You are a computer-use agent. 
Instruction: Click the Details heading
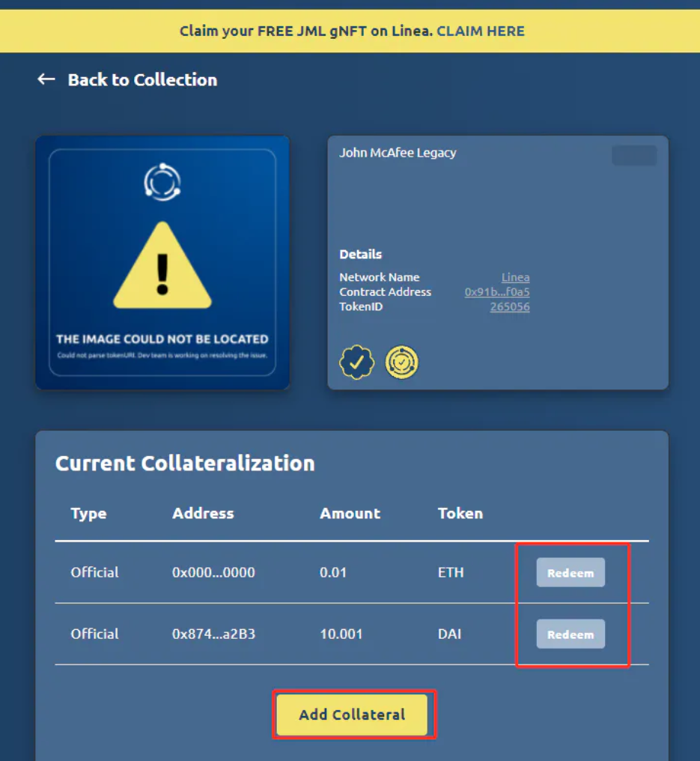[360, 255]
